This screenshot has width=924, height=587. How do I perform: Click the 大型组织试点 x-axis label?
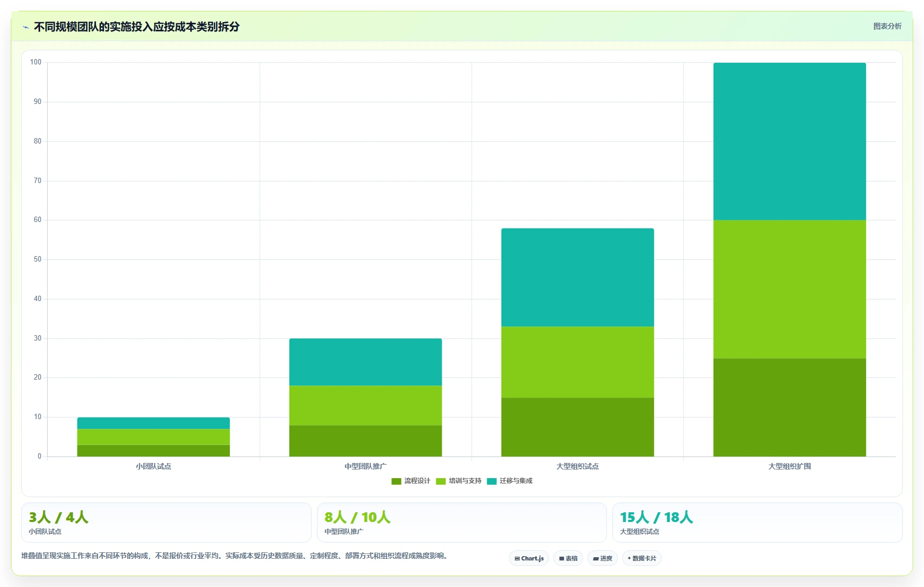578,466
